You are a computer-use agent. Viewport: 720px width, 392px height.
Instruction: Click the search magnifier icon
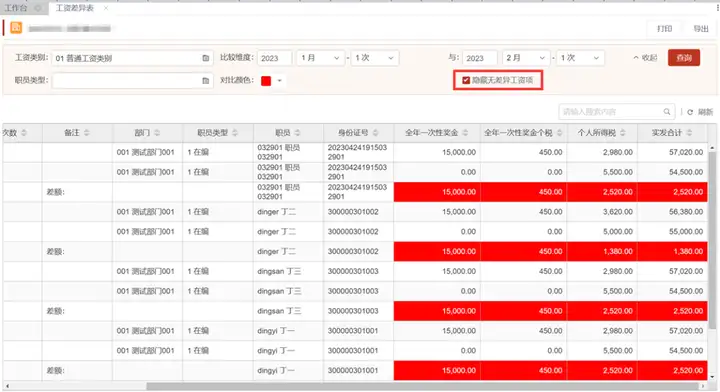point(667,112)
